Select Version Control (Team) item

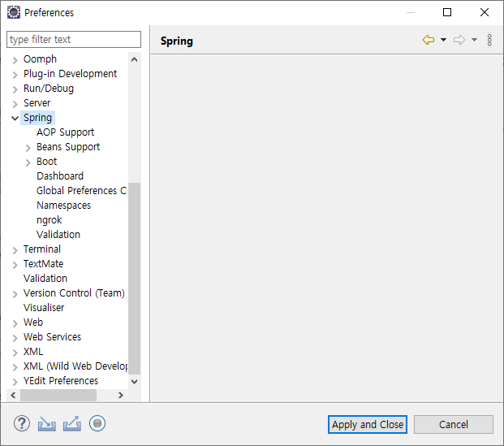pos(74,293)
